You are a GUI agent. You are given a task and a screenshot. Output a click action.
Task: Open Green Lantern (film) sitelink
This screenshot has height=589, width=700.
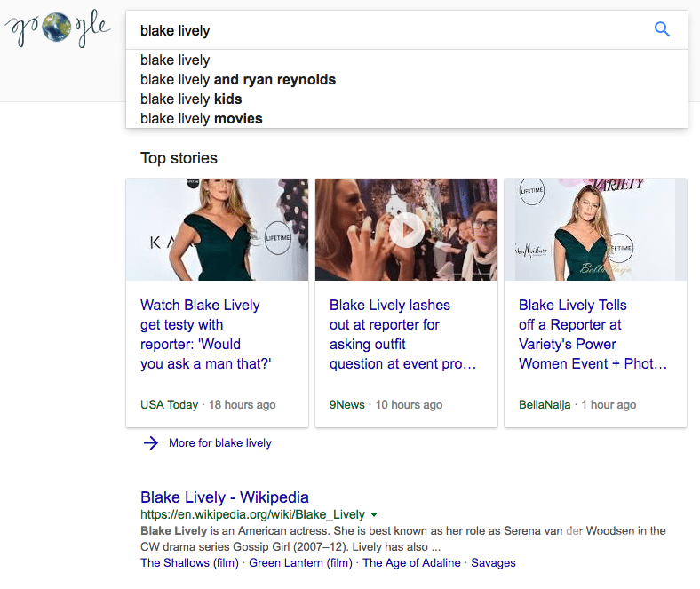[x=300, y=563]
